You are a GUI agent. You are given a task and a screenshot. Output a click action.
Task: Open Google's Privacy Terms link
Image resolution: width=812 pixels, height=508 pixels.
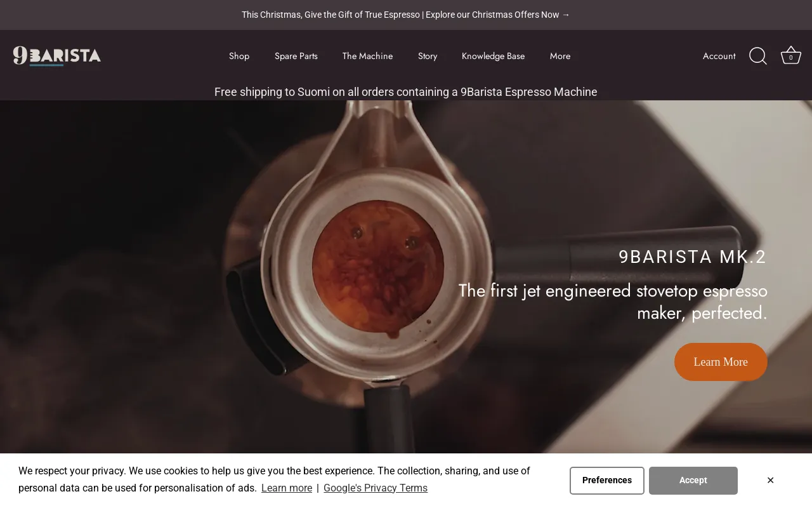[x=376, y=488]
